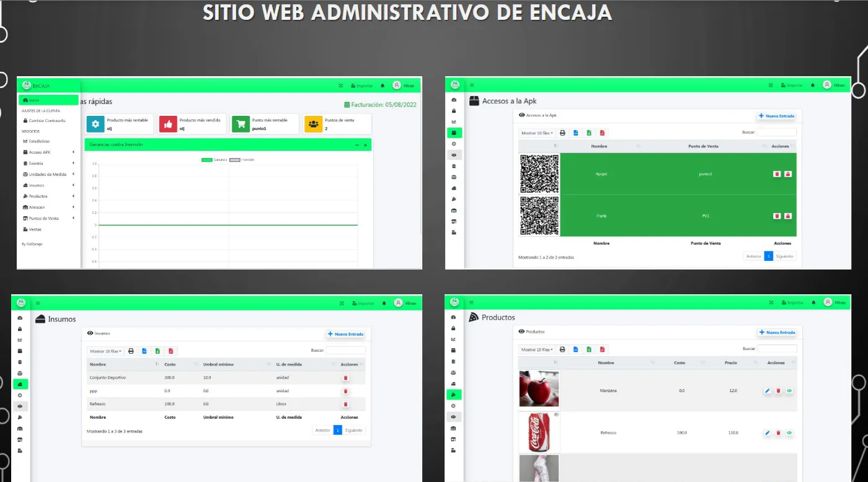
Task: Export Accesos a la Apk to Excel
Action: pyautogui.click(x=588, y=133)
